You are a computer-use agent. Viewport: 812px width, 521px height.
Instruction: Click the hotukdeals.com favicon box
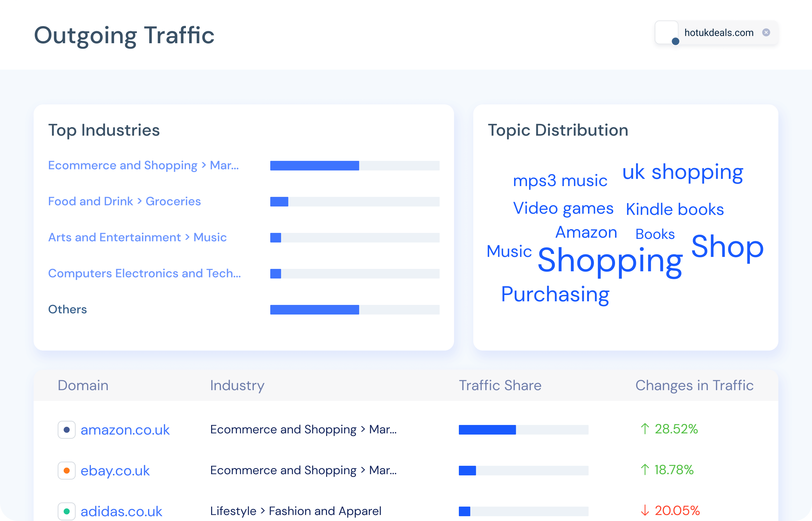point(666,32)
